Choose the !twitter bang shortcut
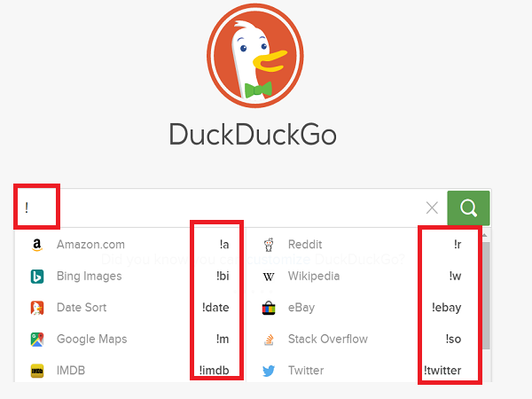This screenshot has height=399, width=532. pyautogui.click(x=442, y=371)
